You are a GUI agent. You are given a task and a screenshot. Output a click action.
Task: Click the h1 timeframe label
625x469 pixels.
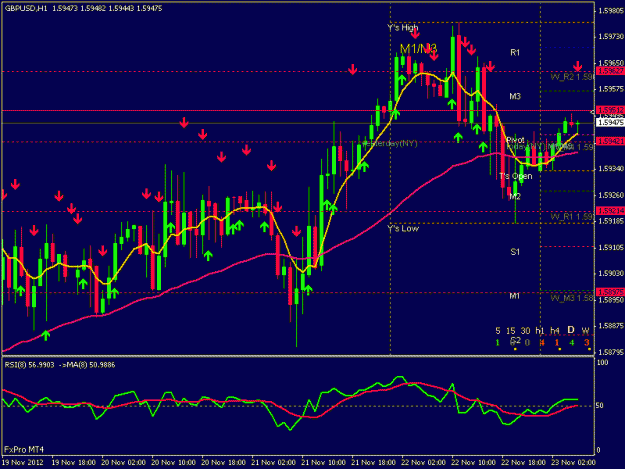pos(540,331)
